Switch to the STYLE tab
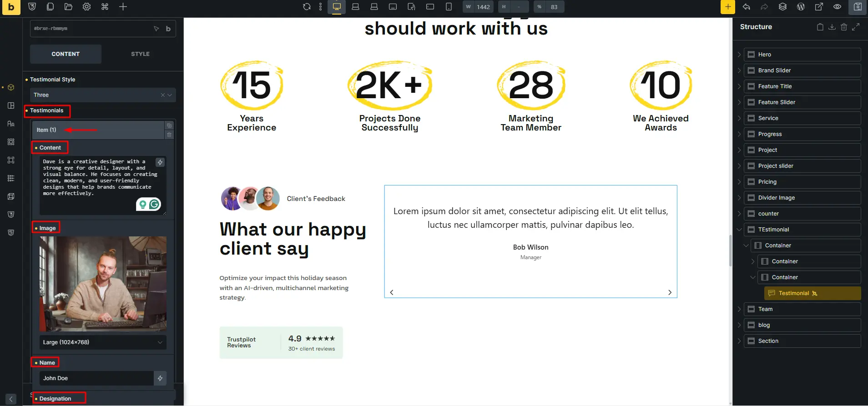This screenshot has height=406, width=868. (140, 54)
